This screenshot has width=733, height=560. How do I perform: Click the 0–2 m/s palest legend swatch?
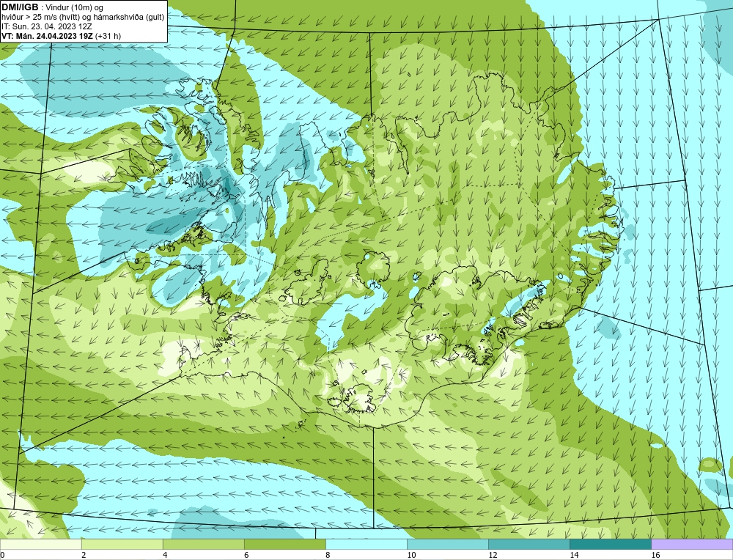[40, 544]
